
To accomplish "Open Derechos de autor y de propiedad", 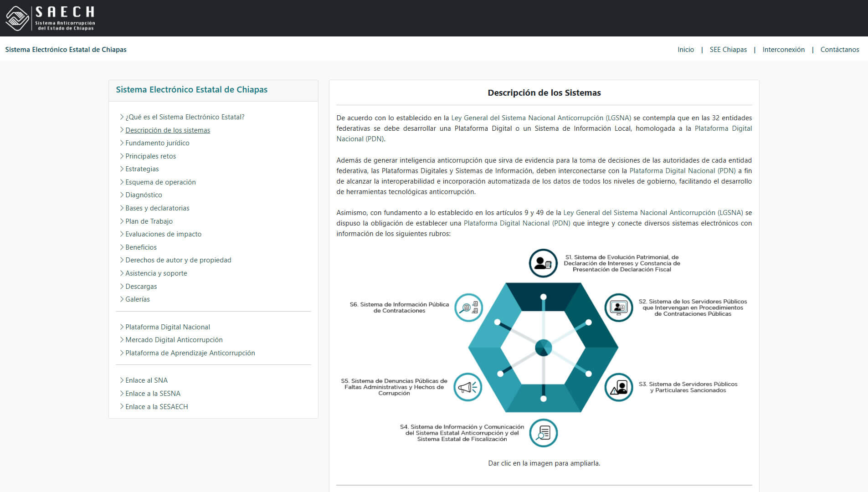I will [178, 260].
